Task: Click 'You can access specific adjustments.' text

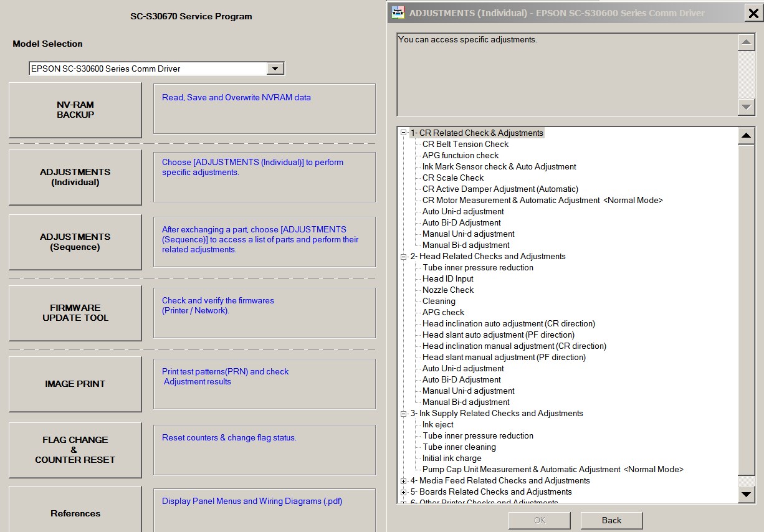Action: tap(467, 39)
